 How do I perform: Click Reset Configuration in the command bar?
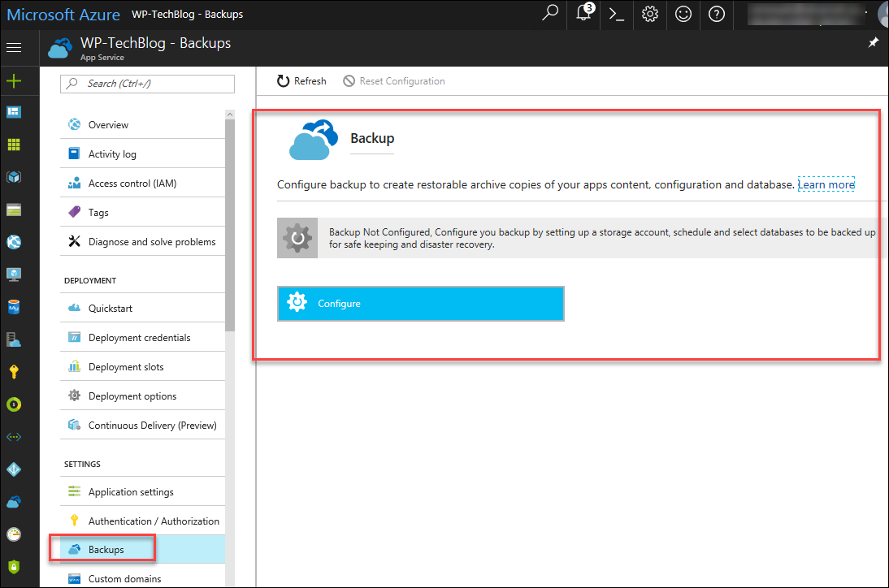click(x=394, y=81)
